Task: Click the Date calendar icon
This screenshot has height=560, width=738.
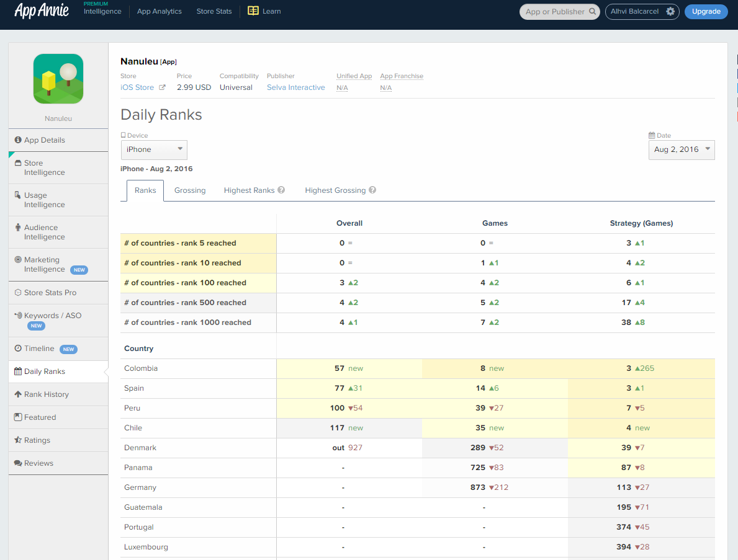Action: 652,135
